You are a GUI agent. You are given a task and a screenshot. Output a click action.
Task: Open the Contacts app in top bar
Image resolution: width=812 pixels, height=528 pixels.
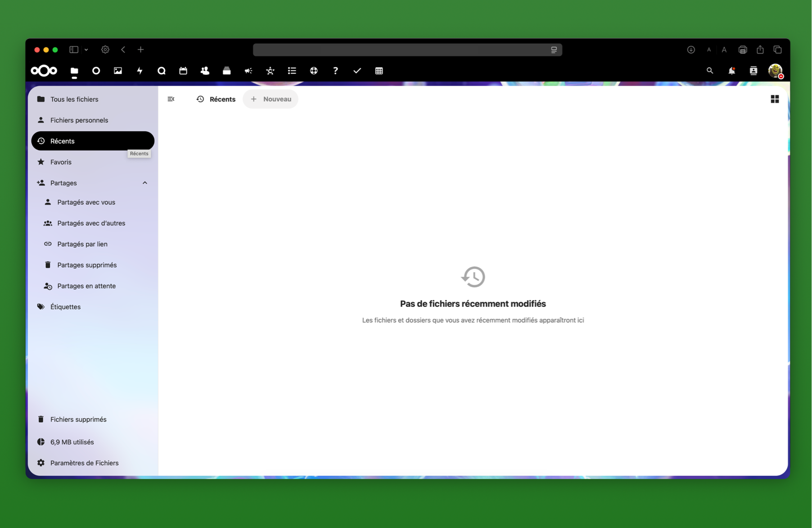tap(205, 71)
